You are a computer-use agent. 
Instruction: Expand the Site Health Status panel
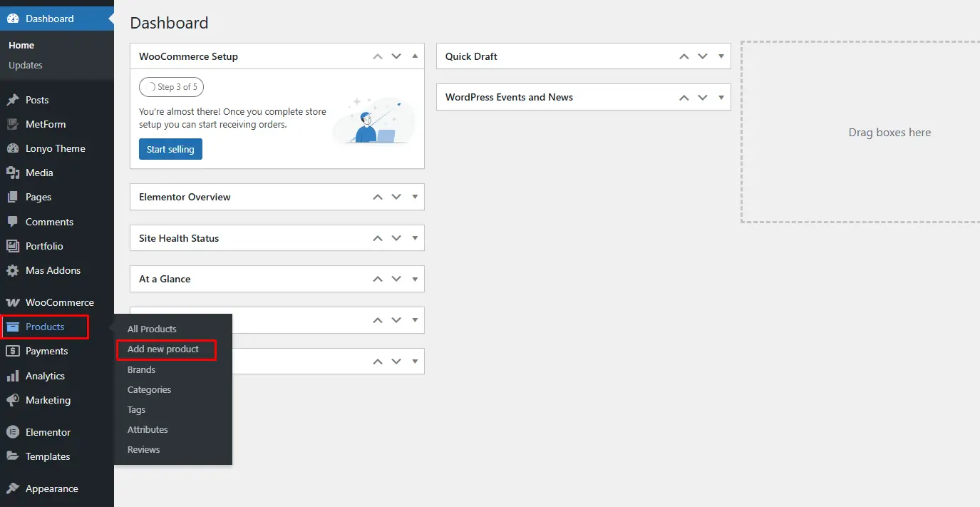pyautogui.click(x=415, y=238)
